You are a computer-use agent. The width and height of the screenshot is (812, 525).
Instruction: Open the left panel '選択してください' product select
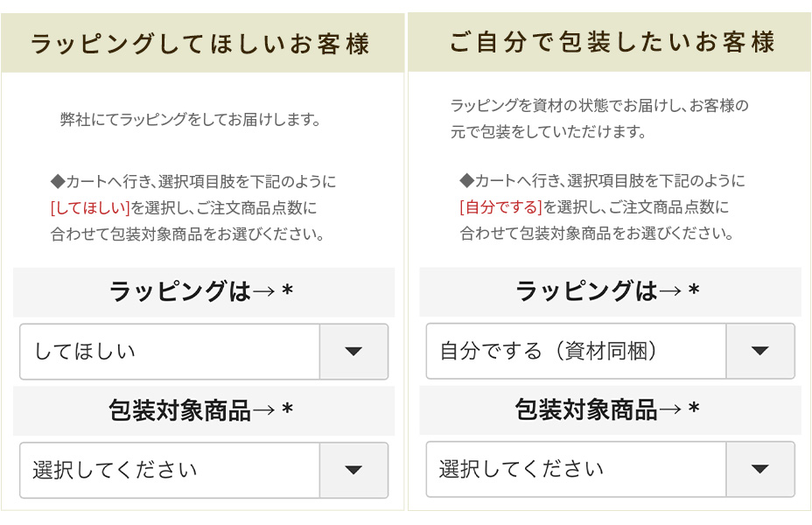pos(170,470)
